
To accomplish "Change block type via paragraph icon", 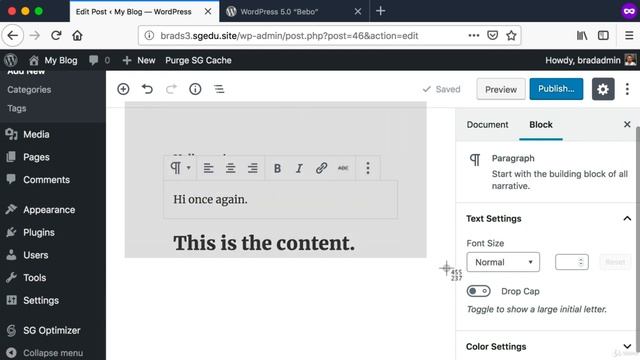I will pyautogui.click(x=180, y=168).
